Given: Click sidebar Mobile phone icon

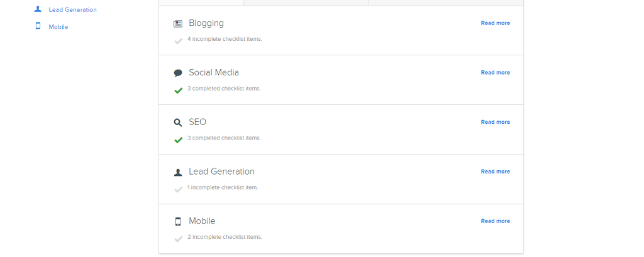Looking at the screenshot, I should pyautogui.click(x=38, y=26).
